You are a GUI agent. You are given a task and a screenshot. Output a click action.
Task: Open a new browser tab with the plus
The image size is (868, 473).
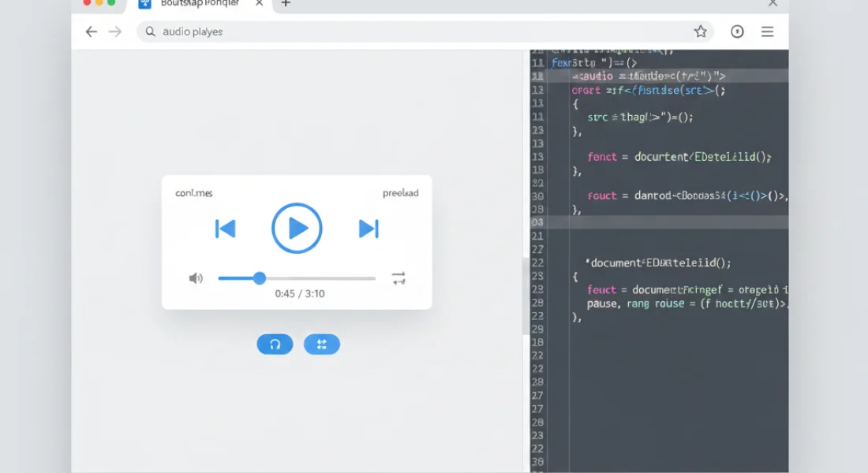click(x=286, y=4)
